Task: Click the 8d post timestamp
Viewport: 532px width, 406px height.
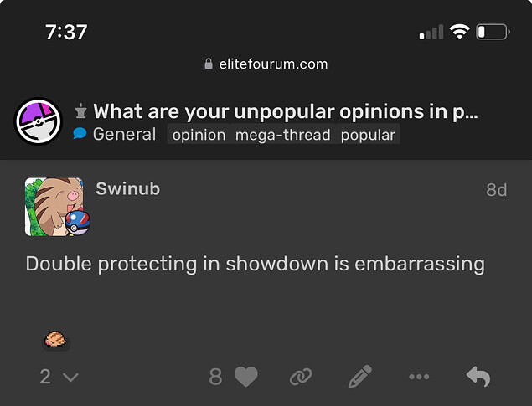Action: [496, 190]
